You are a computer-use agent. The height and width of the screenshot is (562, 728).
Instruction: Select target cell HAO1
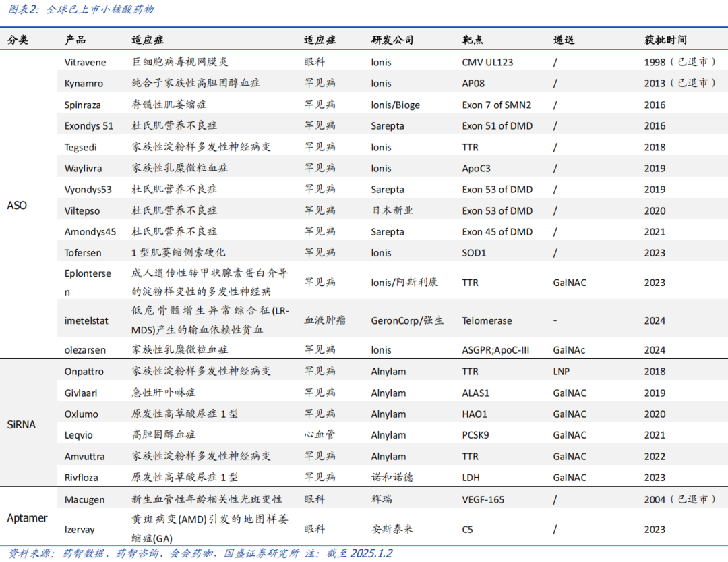pos(475,414)
